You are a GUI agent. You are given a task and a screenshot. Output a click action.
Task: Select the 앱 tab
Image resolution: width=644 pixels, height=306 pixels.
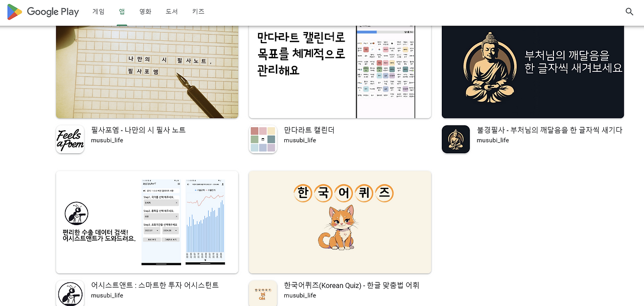coord(122,12)
